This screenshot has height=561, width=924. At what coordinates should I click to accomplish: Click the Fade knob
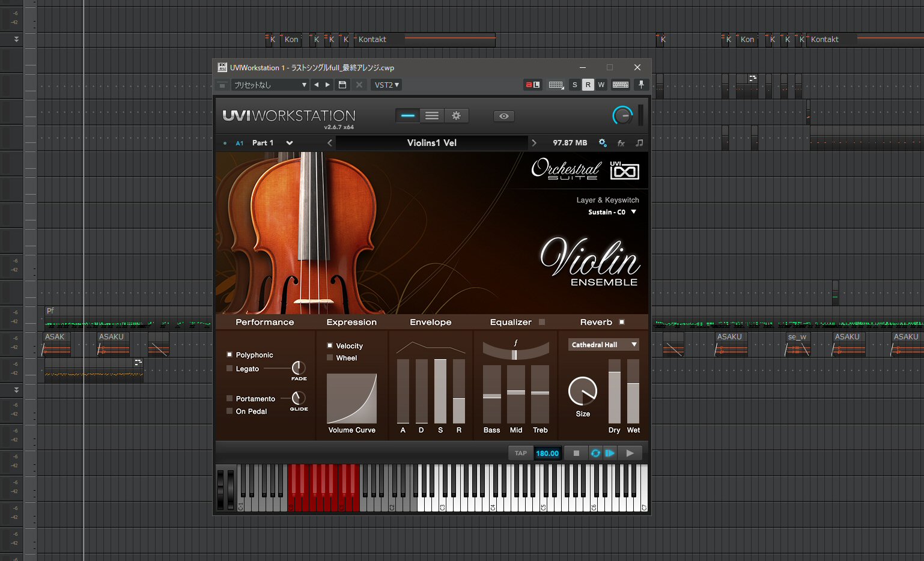pyautogui.click(x=299, y=368)
